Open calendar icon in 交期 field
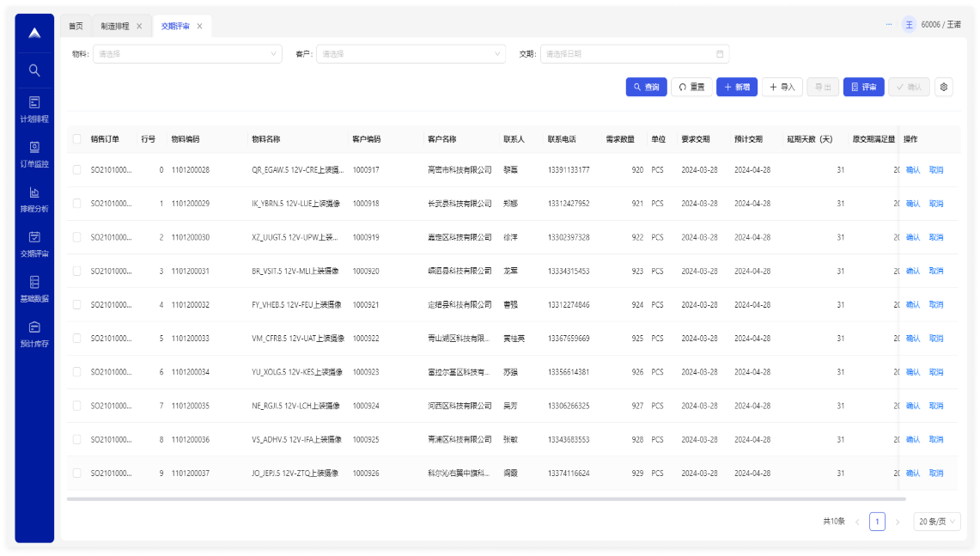 coord(720,54)
